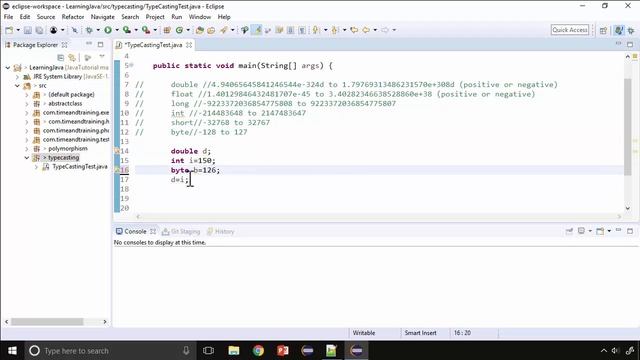The height and width of the screenshot is (360, 640).
Task: Open the Project menu
Action: click(x=155, y=17)
